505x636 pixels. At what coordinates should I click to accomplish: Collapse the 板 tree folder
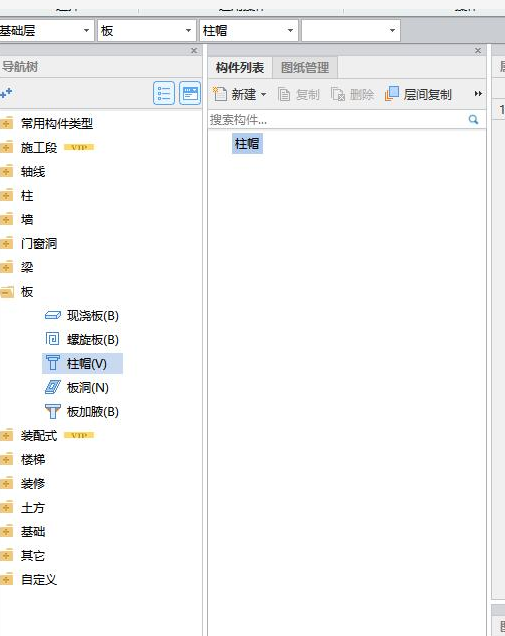(x=6, y=291)
